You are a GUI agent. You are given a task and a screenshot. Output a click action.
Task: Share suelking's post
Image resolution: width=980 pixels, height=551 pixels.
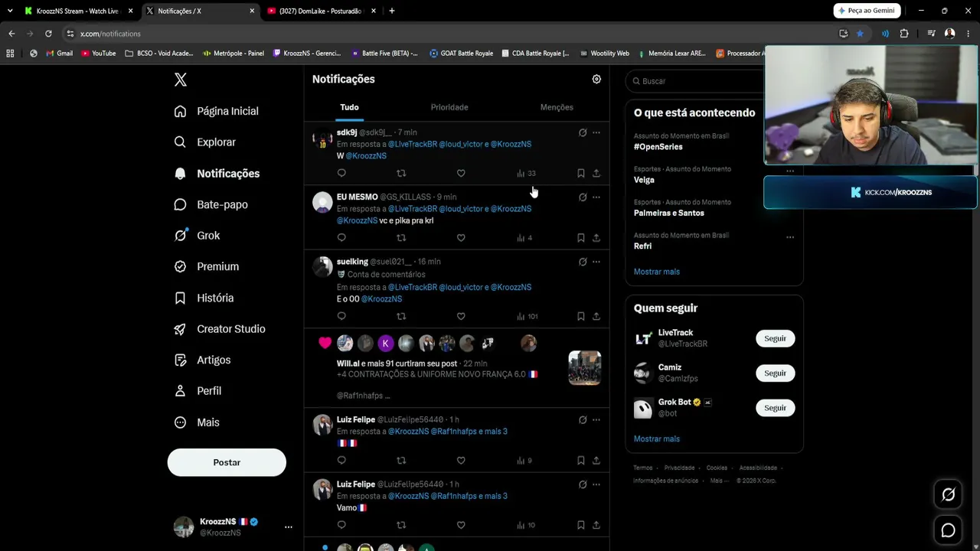click(596, 316)
